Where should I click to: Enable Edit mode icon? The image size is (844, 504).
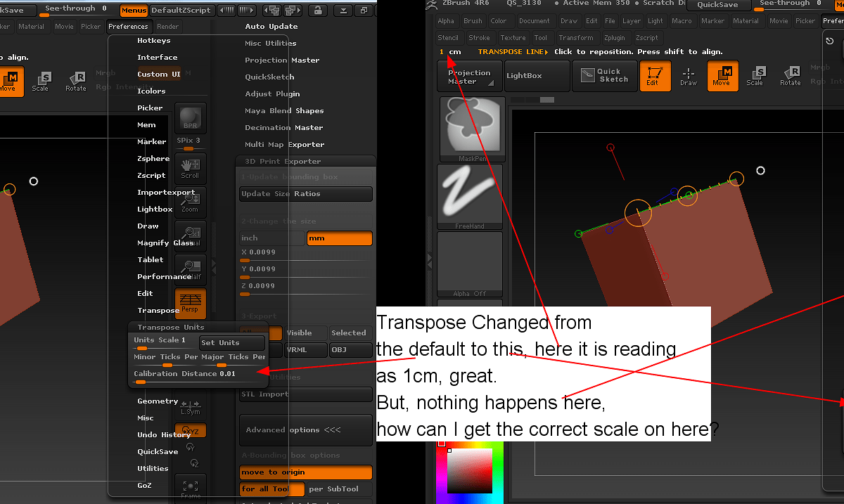[654, 76]
